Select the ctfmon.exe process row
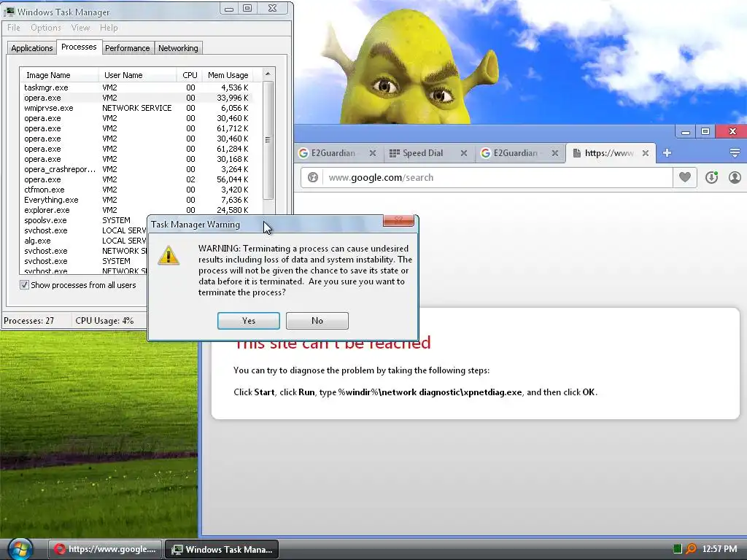The height and width of the screenshot is (560, 747). pos(136,190)
